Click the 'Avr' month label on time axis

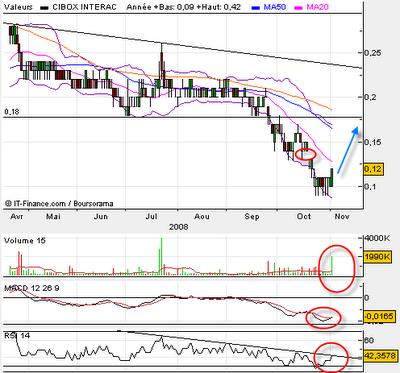tap(17, 216)
